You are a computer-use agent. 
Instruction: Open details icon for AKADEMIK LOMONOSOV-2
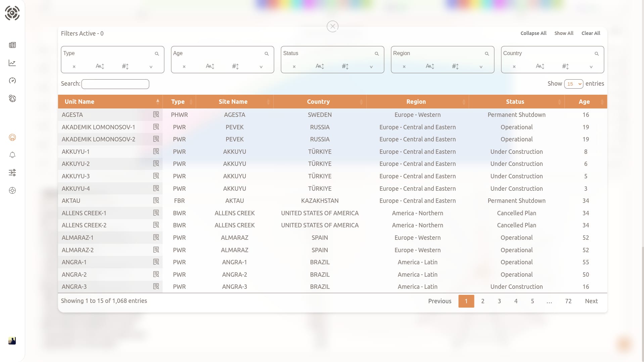pos(156,139)
